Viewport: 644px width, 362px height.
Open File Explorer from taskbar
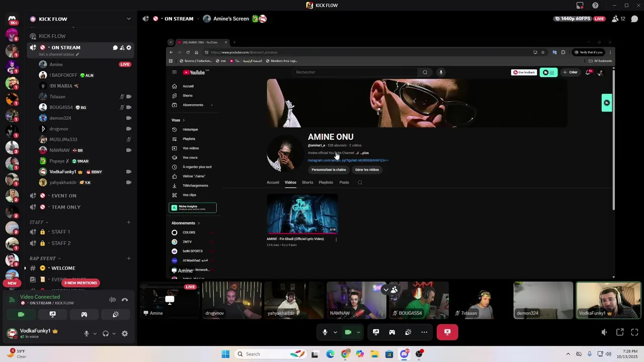[374, 354]
